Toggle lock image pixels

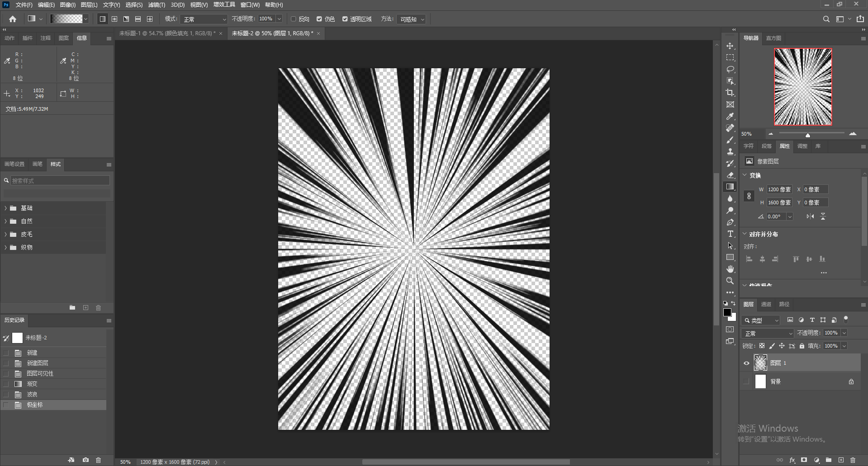pos(772,346)
